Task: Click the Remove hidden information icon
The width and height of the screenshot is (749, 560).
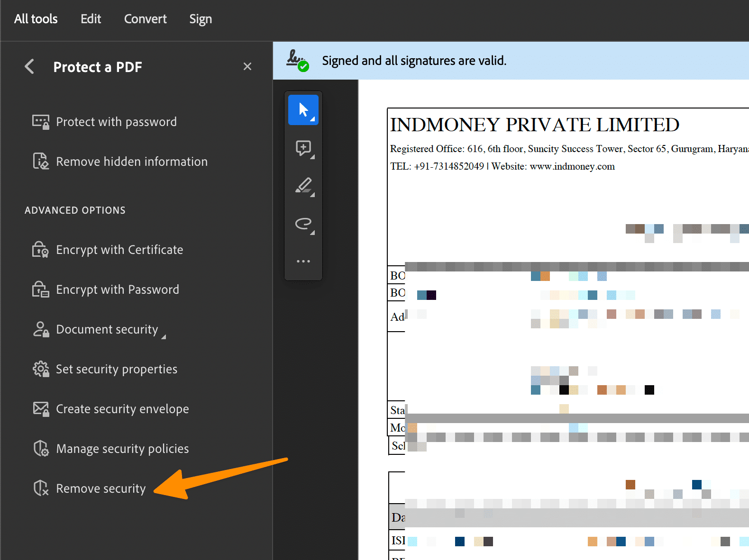Action: (x=41, y=162)
